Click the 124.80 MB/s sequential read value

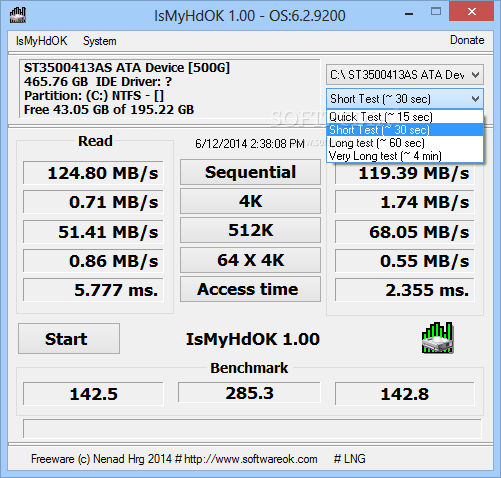point(93,173)
